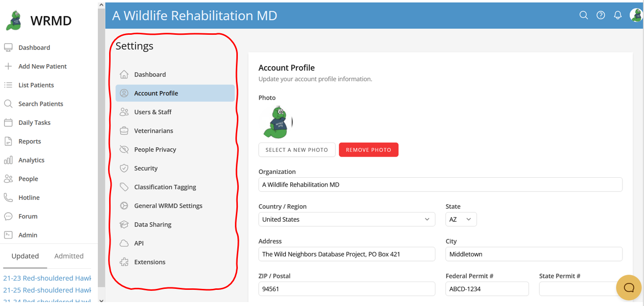Open the State dropdown showing AZ
The height and width of the screenshot is (306, 644).
(x=461, y=219)
